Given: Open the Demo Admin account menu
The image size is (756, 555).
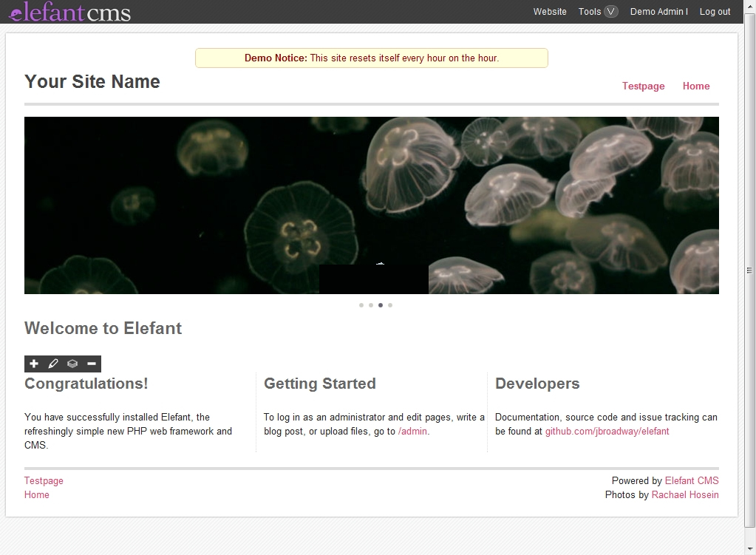Looking at the screenshot, I should (658, 12).
